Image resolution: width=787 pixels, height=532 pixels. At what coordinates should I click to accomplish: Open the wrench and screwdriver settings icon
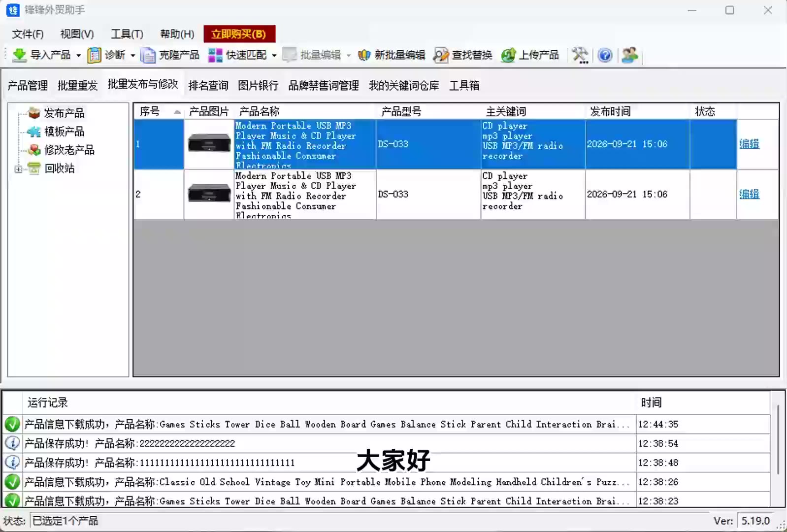coord(580,55)
